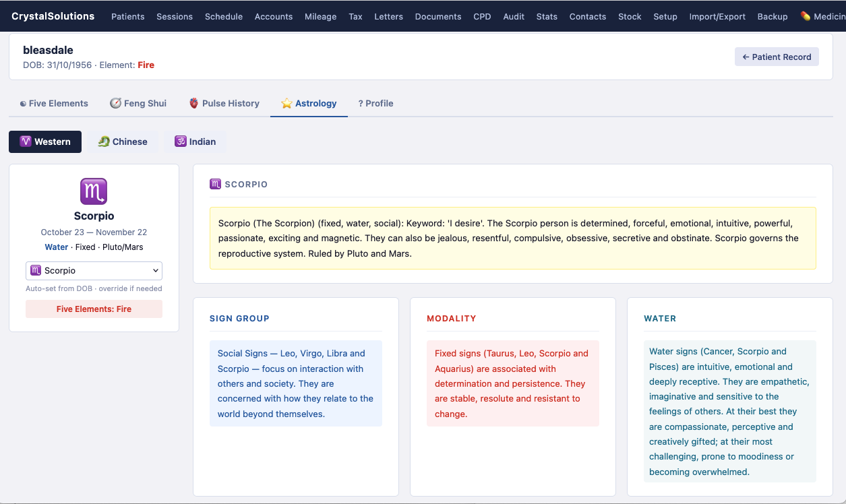Viewport: 846px width, 504px height.
Task: Select the Astrology tab
Action: [309, 103]
